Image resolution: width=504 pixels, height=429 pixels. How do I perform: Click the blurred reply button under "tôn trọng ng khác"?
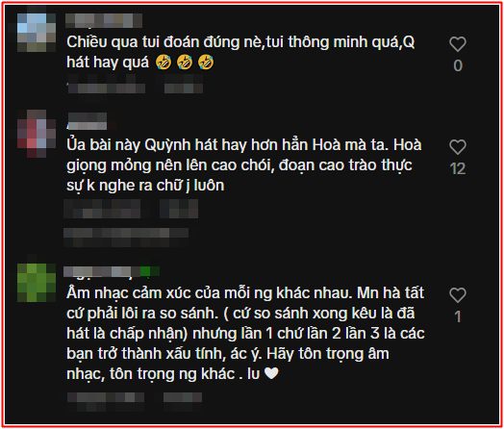pyautogui.click(x=183, y=401)
